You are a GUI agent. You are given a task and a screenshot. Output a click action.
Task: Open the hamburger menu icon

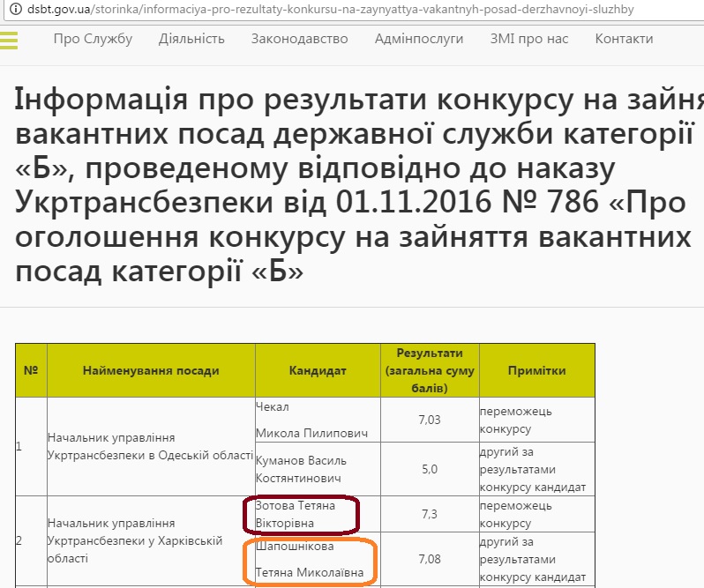pos(9,41)
